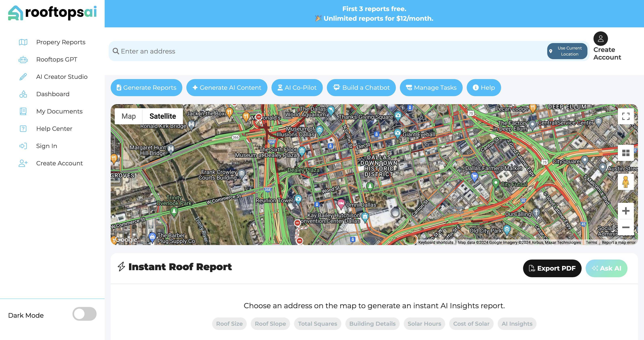Click Report a map error
The height and width of the screenshot is (340, 644).
point(618,242)
